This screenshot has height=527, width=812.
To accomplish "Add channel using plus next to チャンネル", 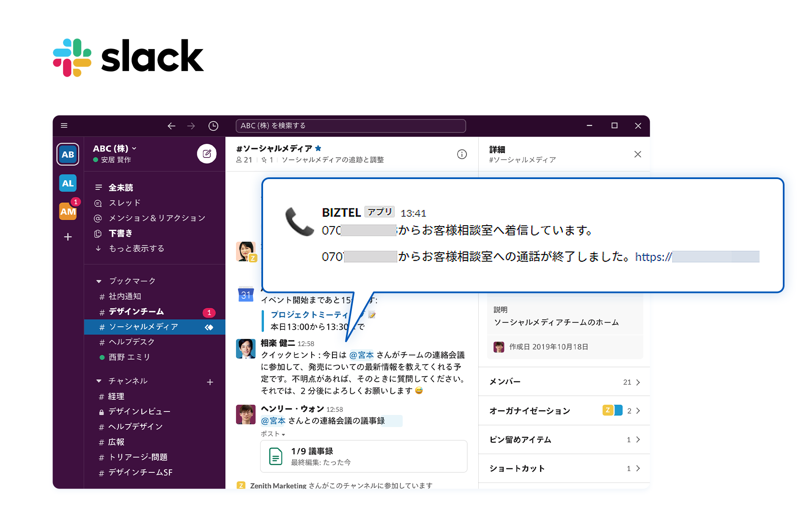I will 210,382.
